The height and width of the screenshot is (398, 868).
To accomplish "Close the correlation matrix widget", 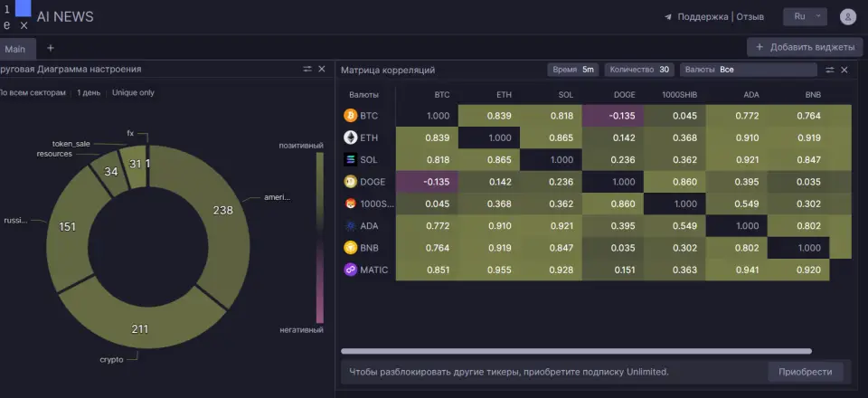I will tap(844, 70).
